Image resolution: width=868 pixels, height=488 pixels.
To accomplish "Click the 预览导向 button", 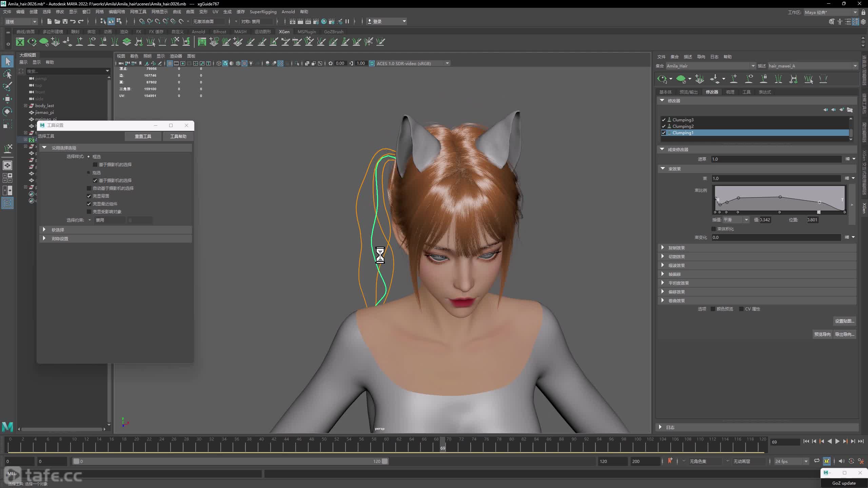I will 822,334.
